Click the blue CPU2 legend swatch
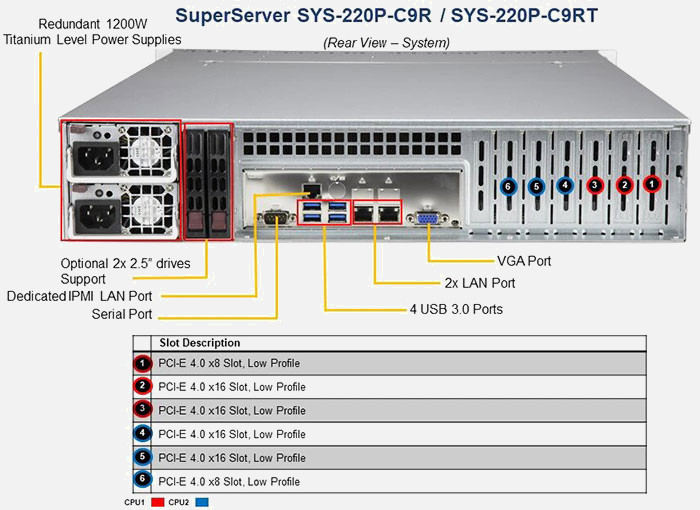The width and height of the screenshot is (700, 510). pyautogui.click(x=202, y=502)
